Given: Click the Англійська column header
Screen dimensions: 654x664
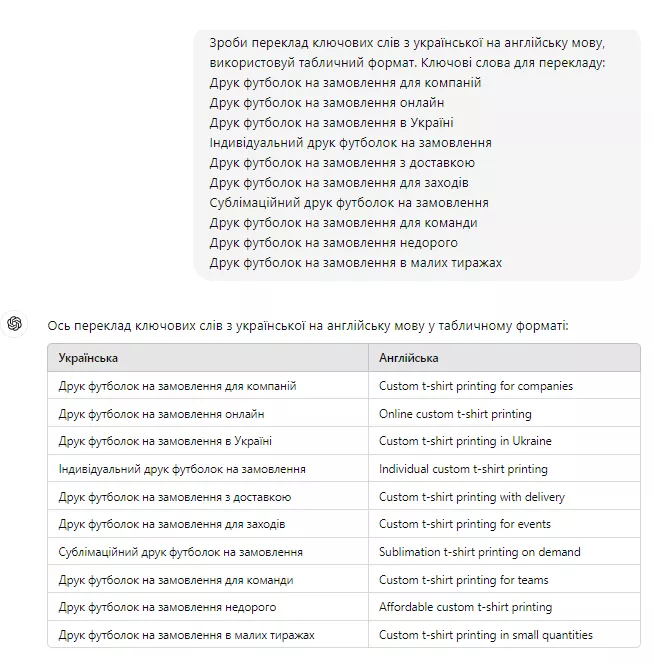Looking at the screenshot, I should point(408,358).
